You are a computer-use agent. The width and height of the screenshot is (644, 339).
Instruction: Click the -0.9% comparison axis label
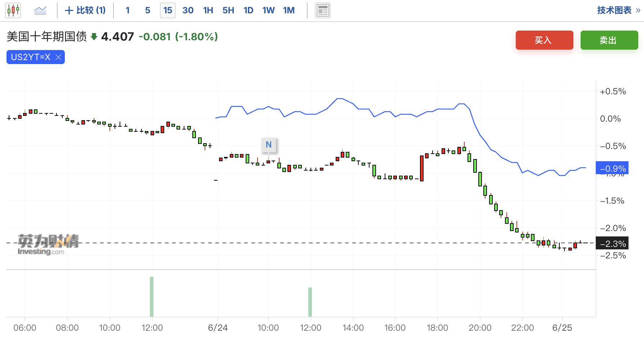coord(612,168)
